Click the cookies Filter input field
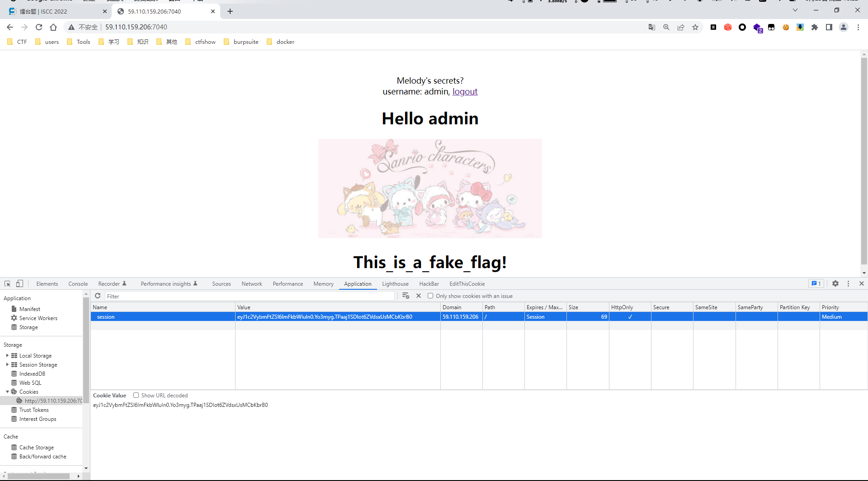 pyautogui.click(x=250, y=296)
